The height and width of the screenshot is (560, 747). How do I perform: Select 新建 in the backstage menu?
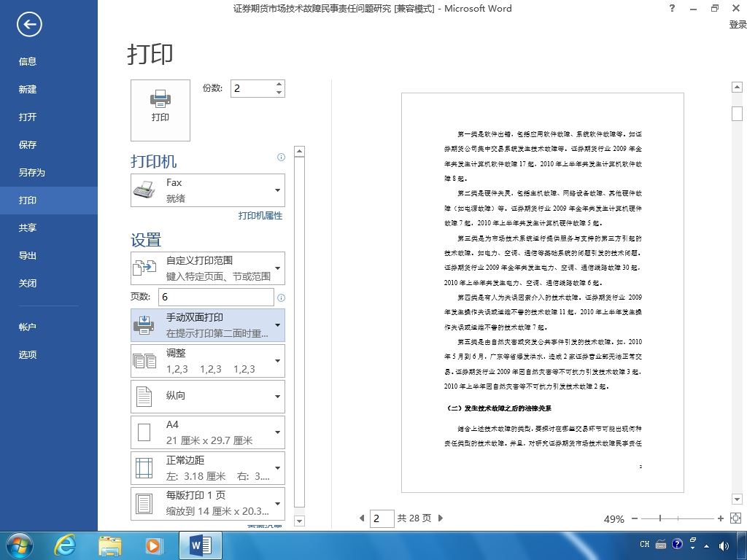tap(49, 89)
